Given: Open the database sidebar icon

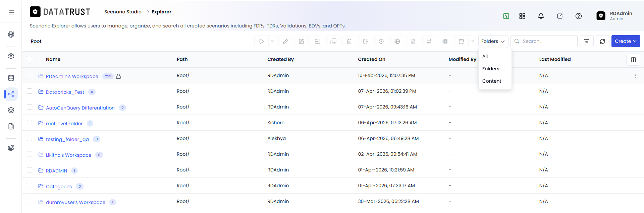Looking at the screenshot, I should click(11, 78).
